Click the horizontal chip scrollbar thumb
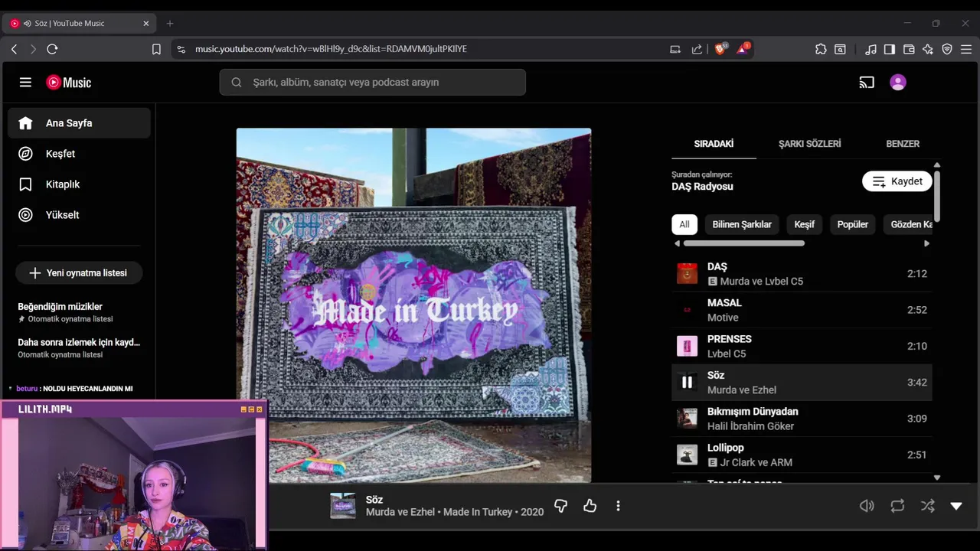Screen dimensions: 980x551 point(743,243)
